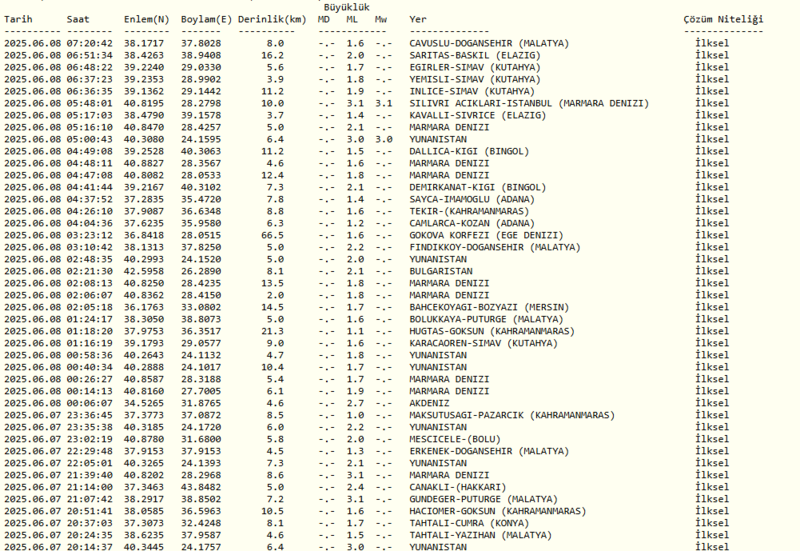The width and height of the screenshot is (800, 551).
Task: Click 'CAMLARCA-KOZAN (ADANA)' location text
Action: [472, 223]
